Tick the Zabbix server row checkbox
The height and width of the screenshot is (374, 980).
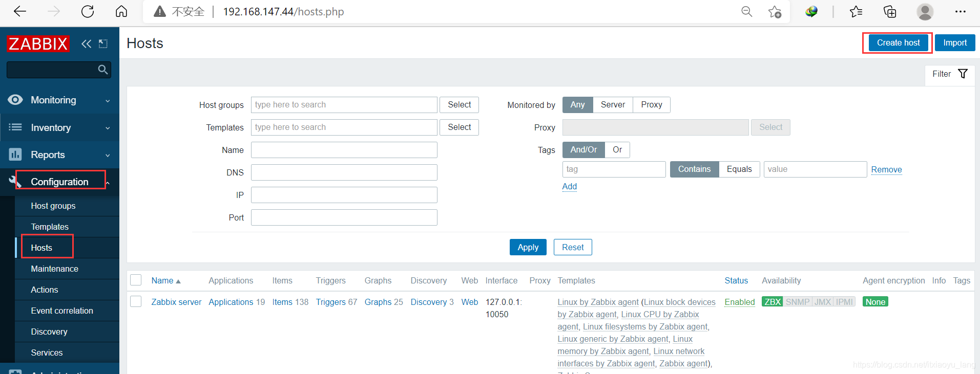click(136, 301)
